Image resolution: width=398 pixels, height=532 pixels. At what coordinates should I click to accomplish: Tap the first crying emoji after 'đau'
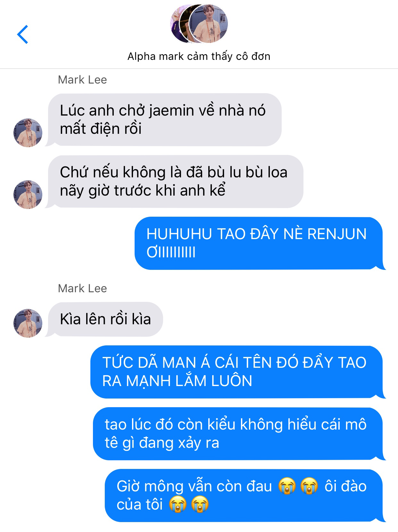287,486
